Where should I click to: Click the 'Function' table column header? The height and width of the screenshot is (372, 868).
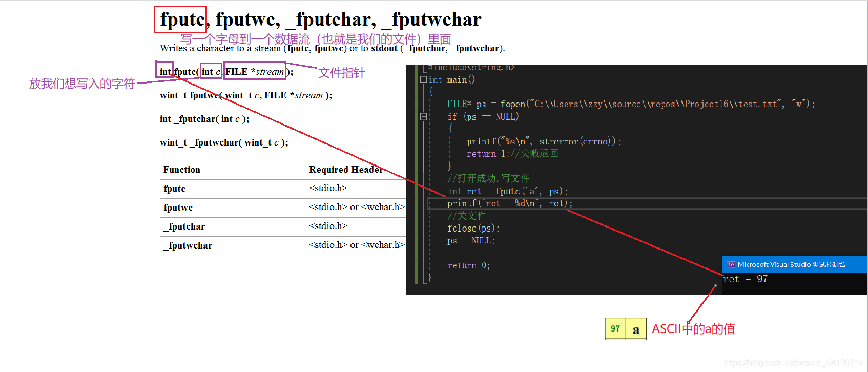click(x=182, y=170)
